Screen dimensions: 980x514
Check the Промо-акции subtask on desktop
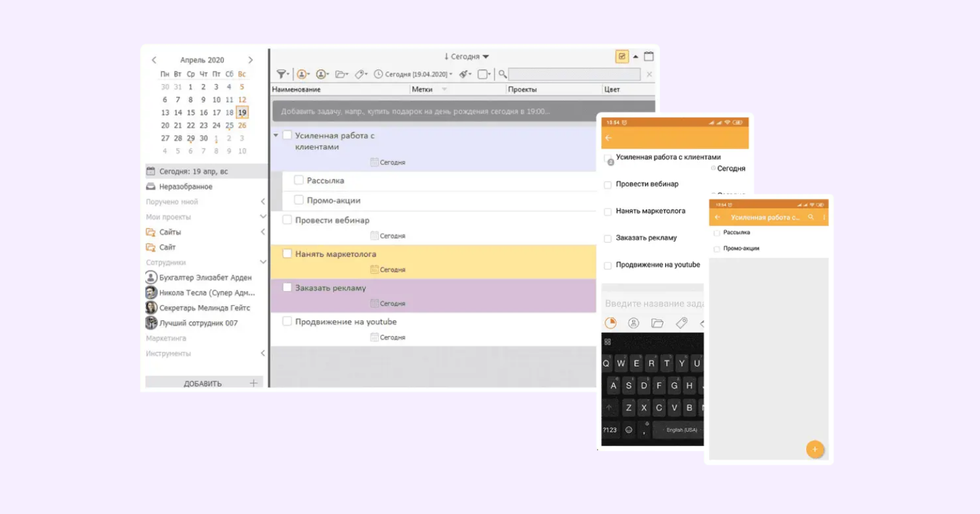[299, 200]
